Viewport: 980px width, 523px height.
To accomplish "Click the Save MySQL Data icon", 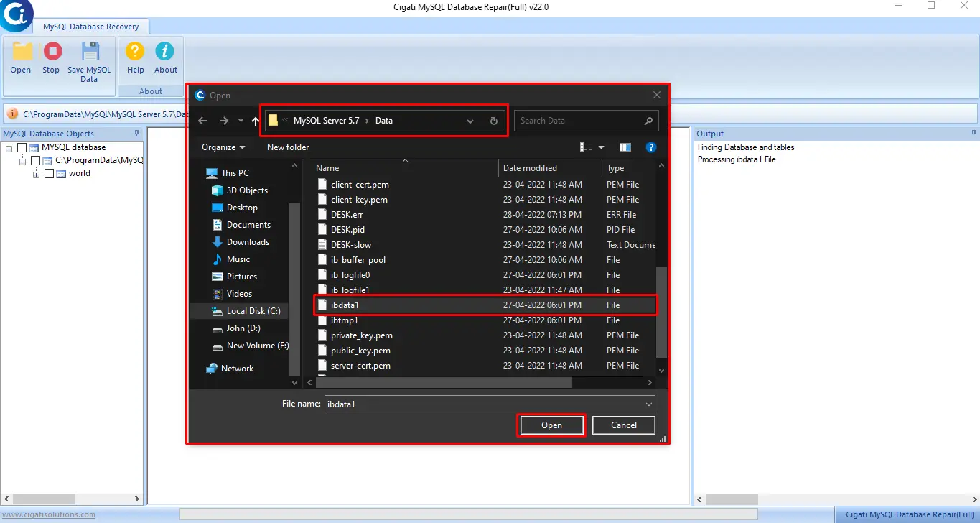I will pyautogui.click(x=90, y=52).
